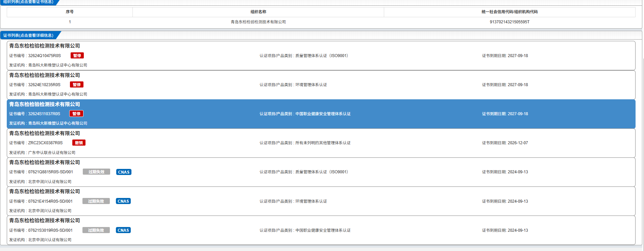Click the CNAS badge beside certificate 07621E4154R0S-SD/001
This screenshot has width=644, height=251.
coord(123,201)
